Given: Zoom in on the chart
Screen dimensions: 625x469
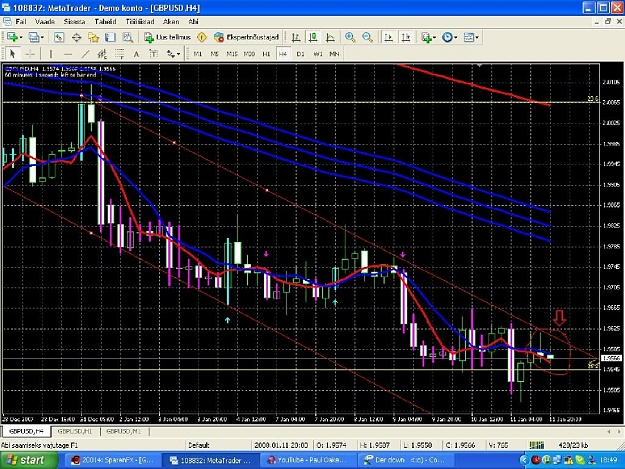Looking at the screenshot, I should click(350, 37).
